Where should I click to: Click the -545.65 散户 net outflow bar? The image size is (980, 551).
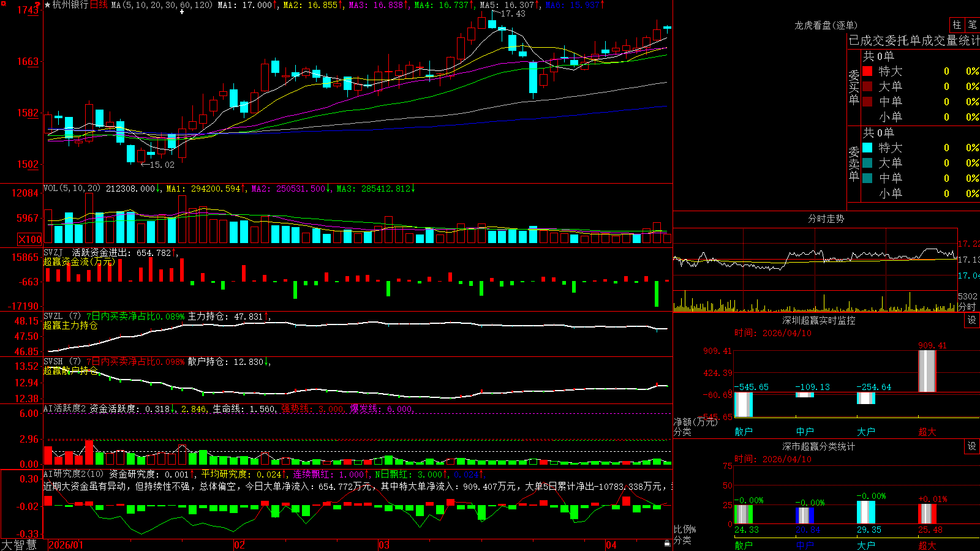(744, 405)
